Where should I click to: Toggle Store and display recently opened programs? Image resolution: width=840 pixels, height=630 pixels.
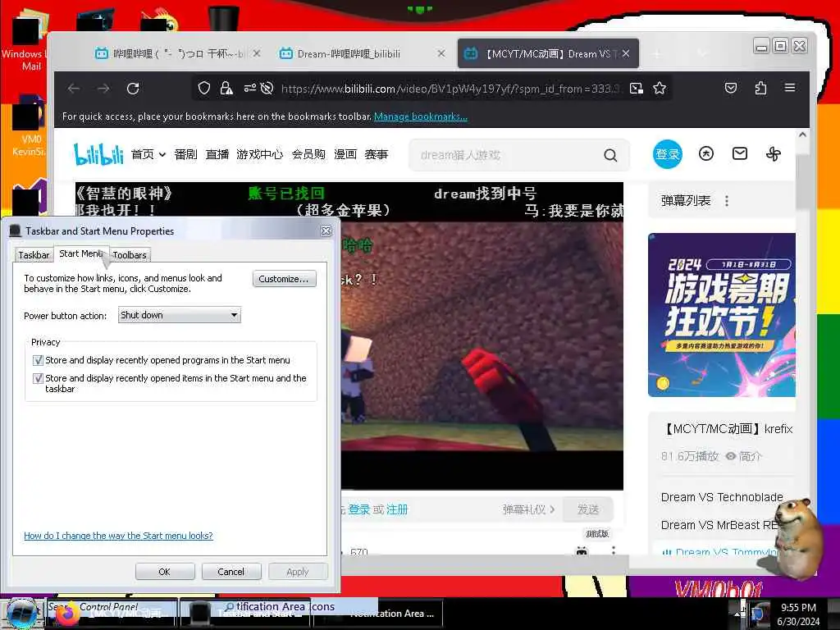pos(38,361)
